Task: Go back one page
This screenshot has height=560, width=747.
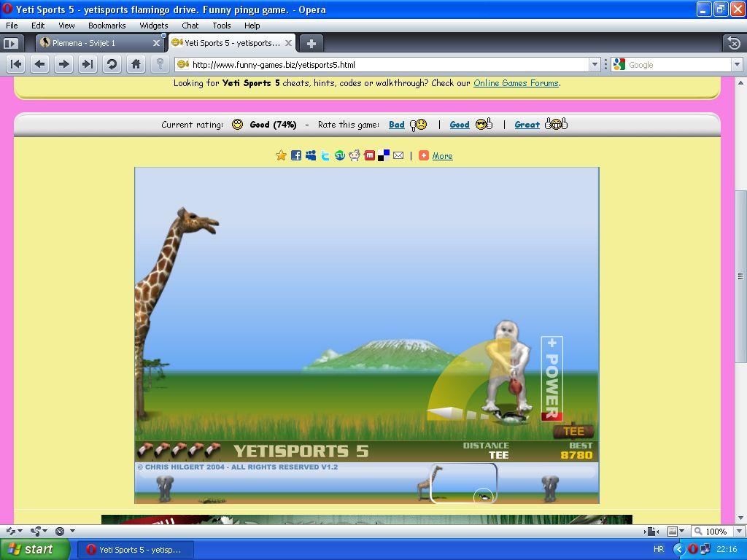Action: pyautogui.click(x=39, y=64)
